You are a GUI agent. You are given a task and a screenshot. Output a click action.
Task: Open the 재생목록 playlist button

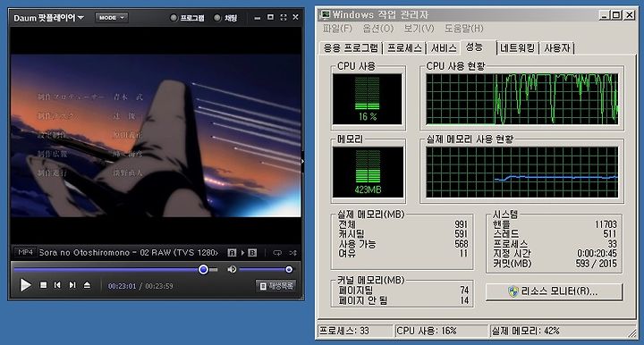(276, 286)
